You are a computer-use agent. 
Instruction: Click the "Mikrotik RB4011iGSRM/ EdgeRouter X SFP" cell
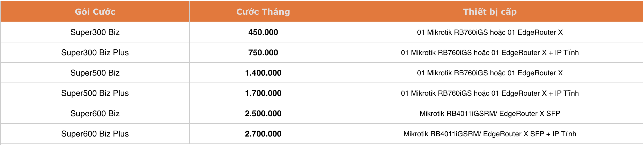click(x=490, y=113)
